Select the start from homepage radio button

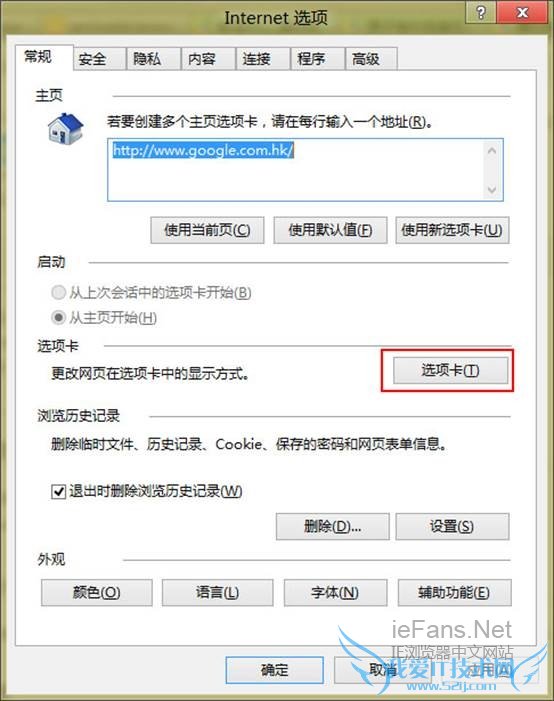[59, 318]
